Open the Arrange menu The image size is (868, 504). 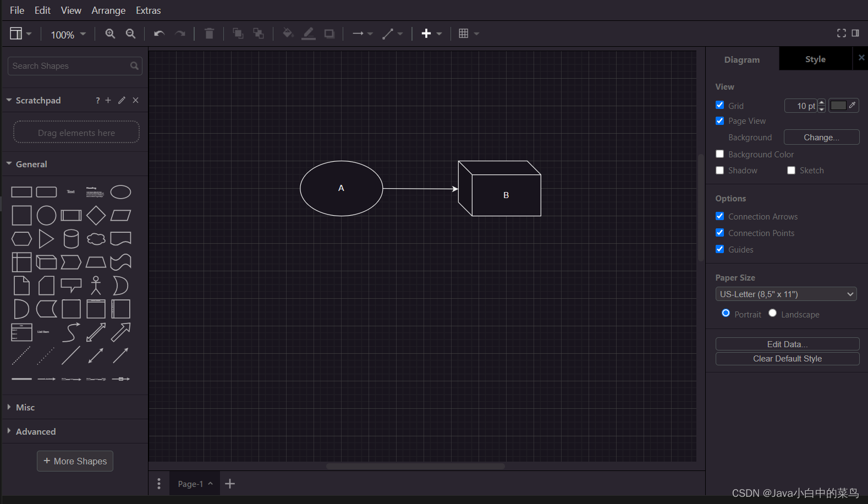108,10
